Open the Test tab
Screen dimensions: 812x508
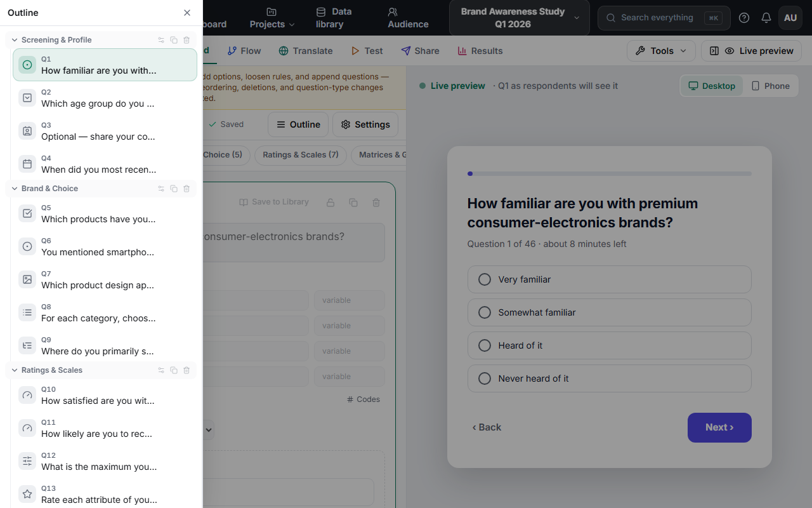point(367,51)
